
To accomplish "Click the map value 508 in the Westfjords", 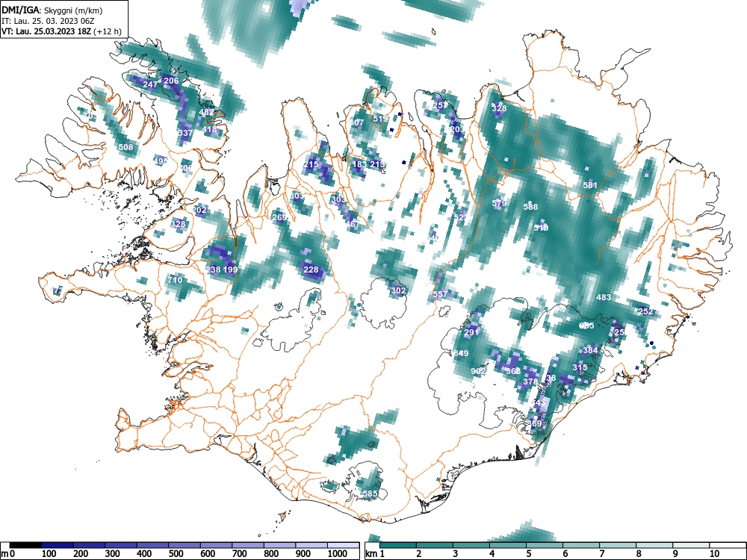I will tap(125, 147).
